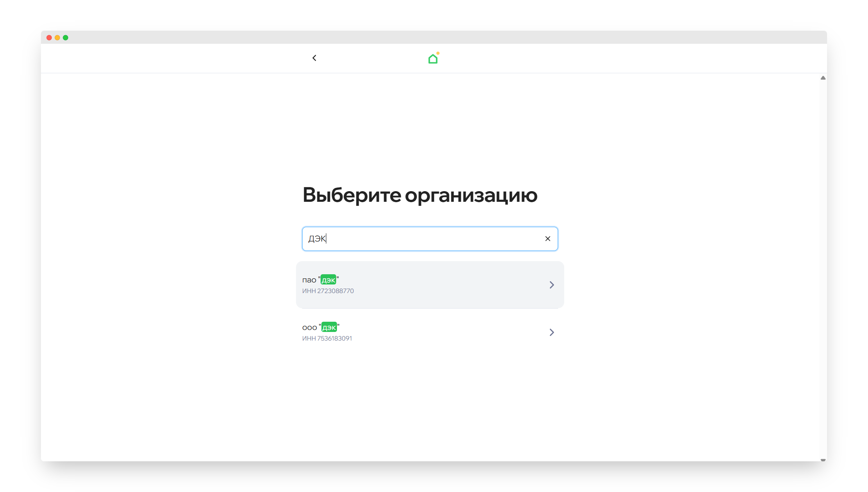Click the scrollbar up arrow
This screenshot has width=868, height=492.
click(823, 78)
